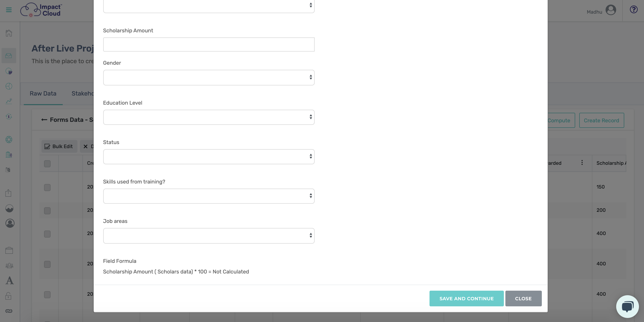644x322 pixels.
Task: Expand the Job areas dropdown
Action: pos(209,236)
